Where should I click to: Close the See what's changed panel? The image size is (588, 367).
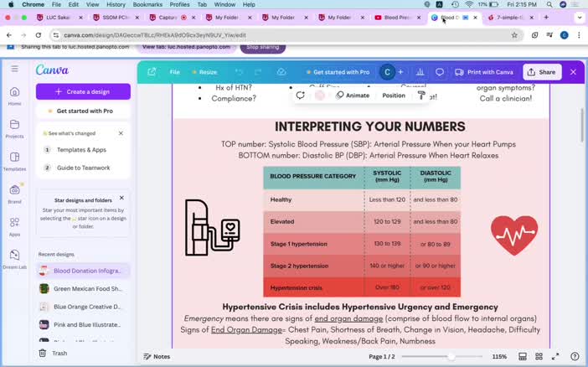(121, 133)
